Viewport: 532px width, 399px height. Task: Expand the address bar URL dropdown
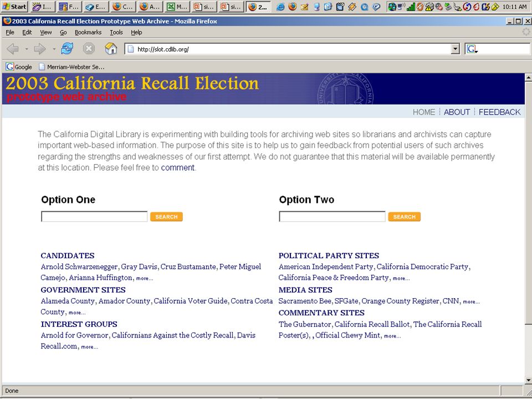coord(456,49)
